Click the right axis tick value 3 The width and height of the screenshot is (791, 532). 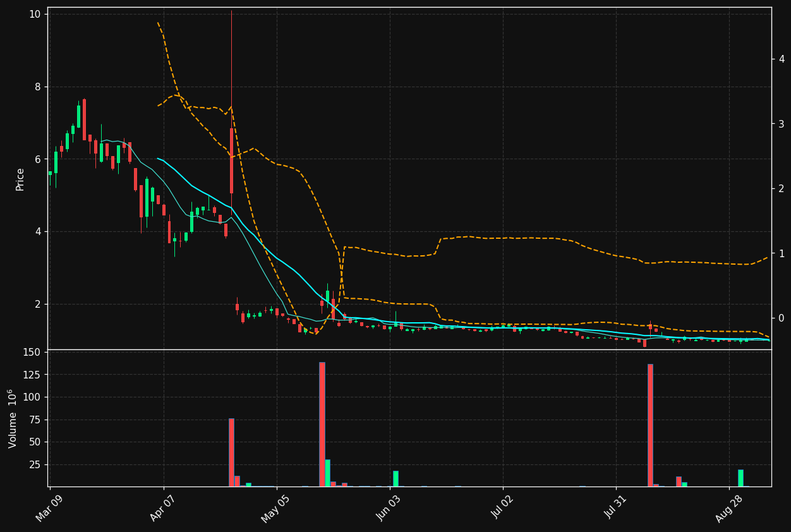coord(782,124)
